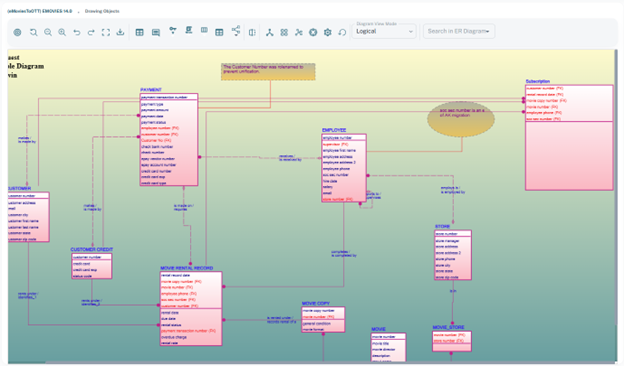Select the CUSTOMER CREDIT entity title
This screenshot has width=624, height=366.
pyautogui.click(x=92, y=249)
